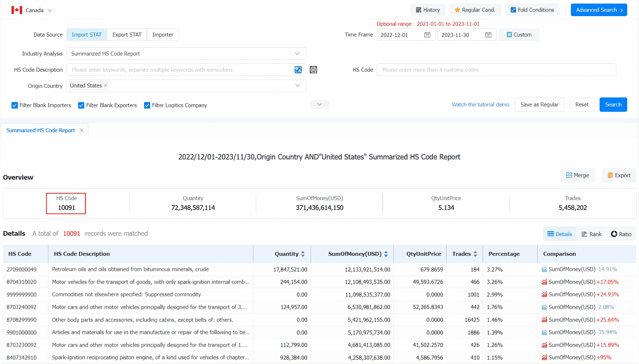Viewport: 639px width, 364px height.
Task: Remove the United States origin tag
Action: tap(105, 85)
